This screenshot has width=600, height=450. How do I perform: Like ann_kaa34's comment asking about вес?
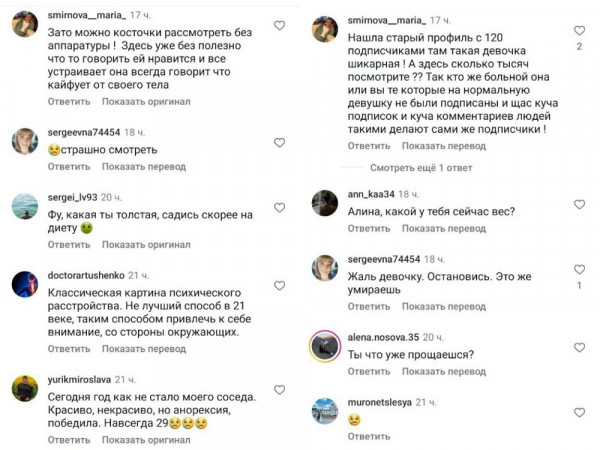coord(579,204)
